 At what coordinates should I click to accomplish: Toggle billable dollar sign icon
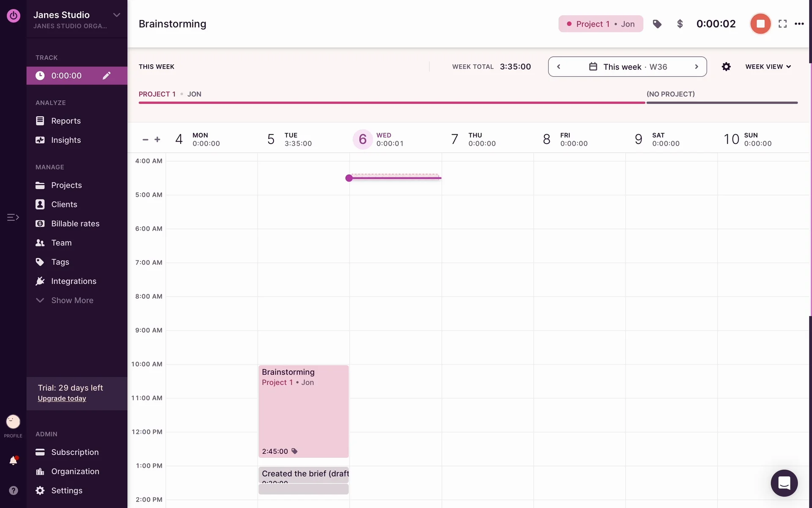click(x=680, y=24)
